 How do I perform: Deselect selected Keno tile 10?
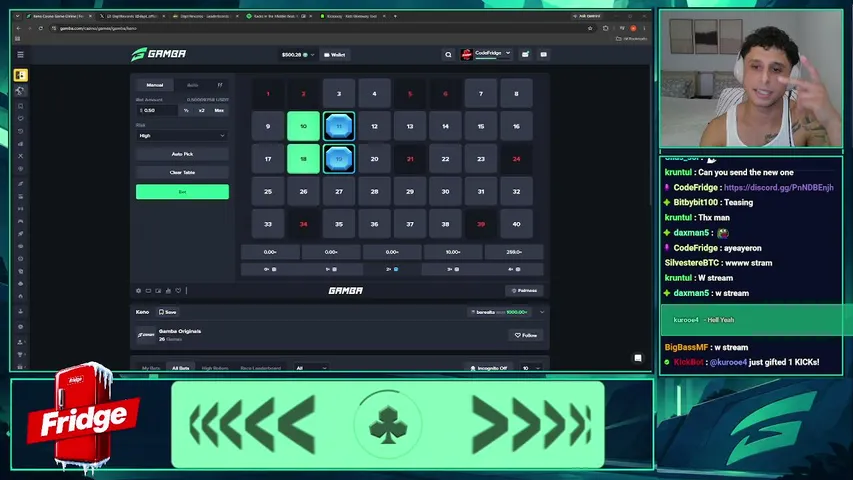(x=304, y=126)
